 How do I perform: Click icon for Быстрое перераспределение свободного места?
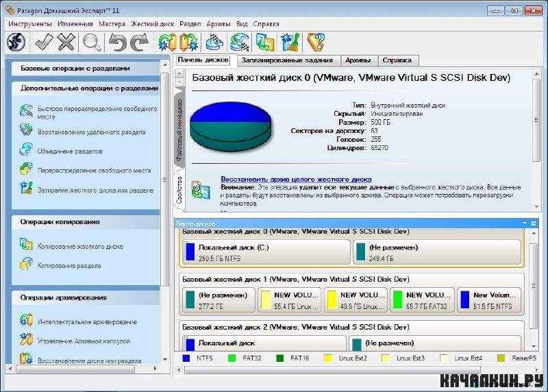pyautogui.click(x=26, y=111)
